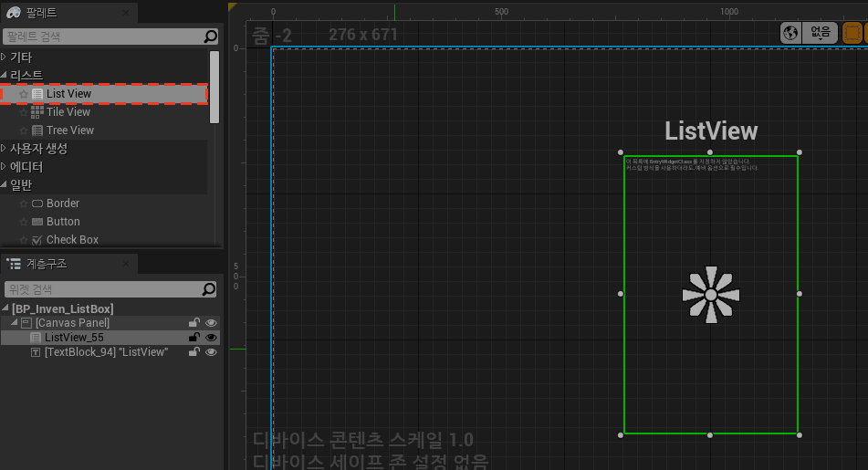Collapse the 리스트 category
The image size is (868, 470).
[x=4, y=75]
